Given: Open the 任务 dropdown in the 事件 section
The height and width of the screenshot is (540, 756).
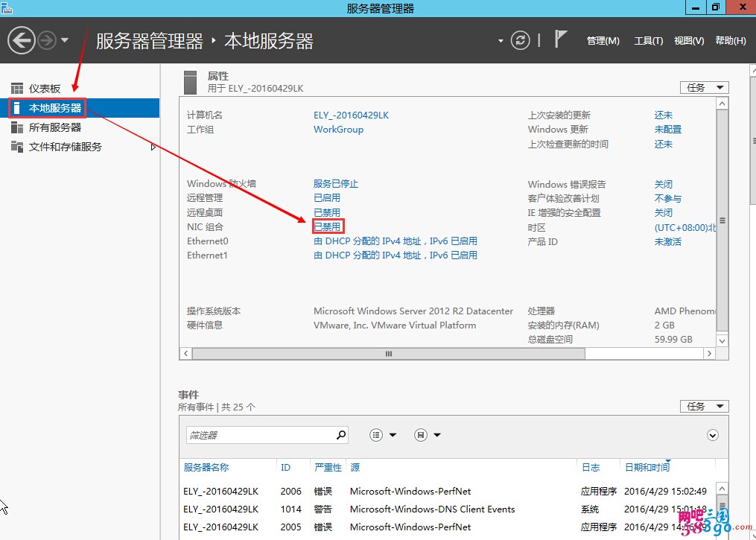Looking at the screenshot, I should click(705, 407).
